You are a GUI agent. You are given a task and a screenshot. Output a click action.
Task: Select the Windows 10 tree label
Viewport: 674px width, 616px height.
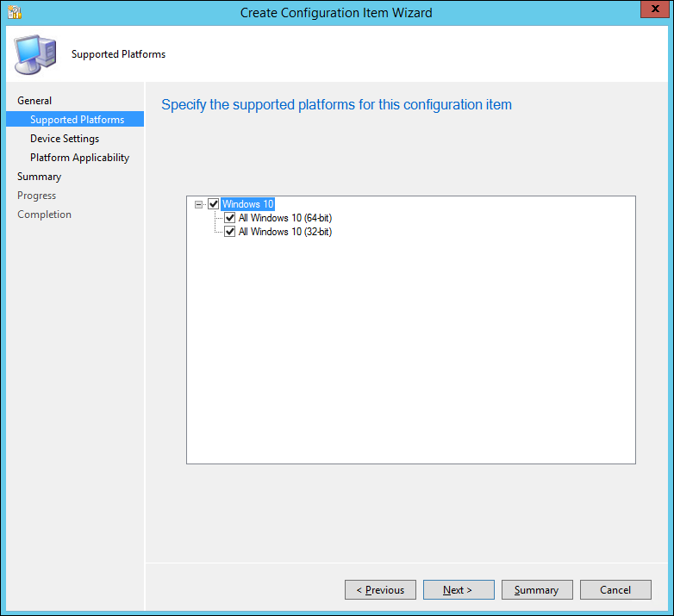click(x=247, y=204)
